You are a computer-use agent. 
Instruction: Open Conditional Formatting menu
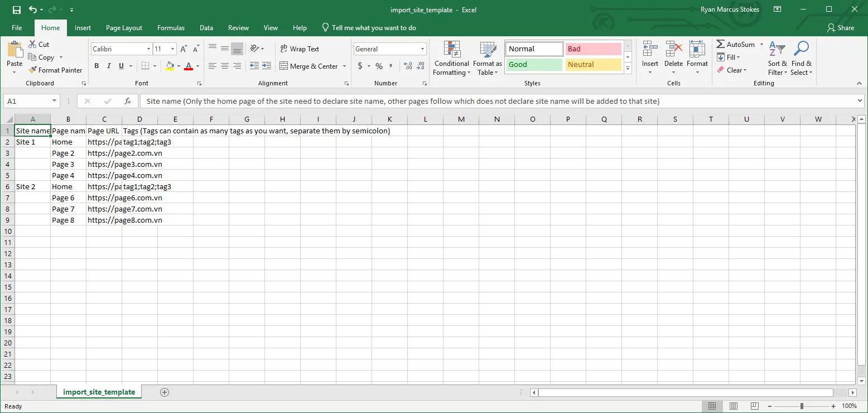pos(451,59)
